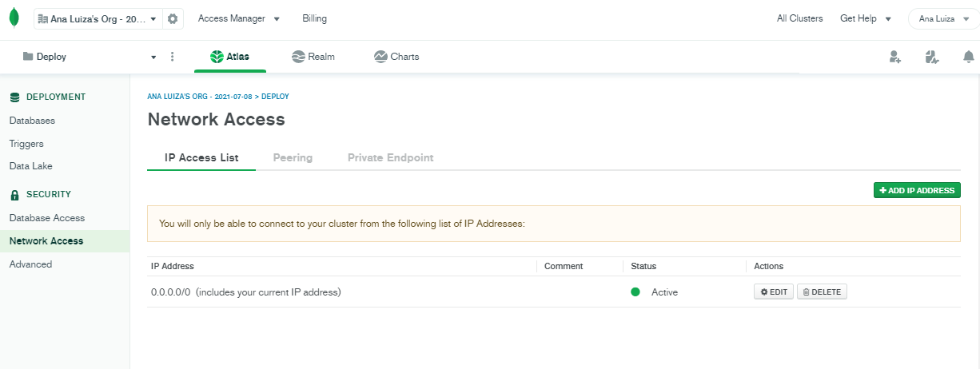Click the Actions column header

tap(769, 266)
